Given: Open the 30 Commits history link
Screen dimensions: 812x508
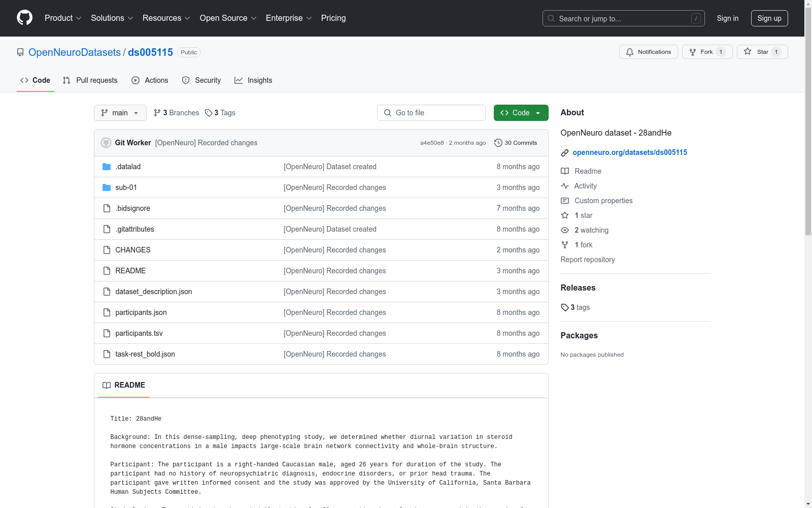Looking at the screenshot, I should pyautogui.click(x=516, y=143).
